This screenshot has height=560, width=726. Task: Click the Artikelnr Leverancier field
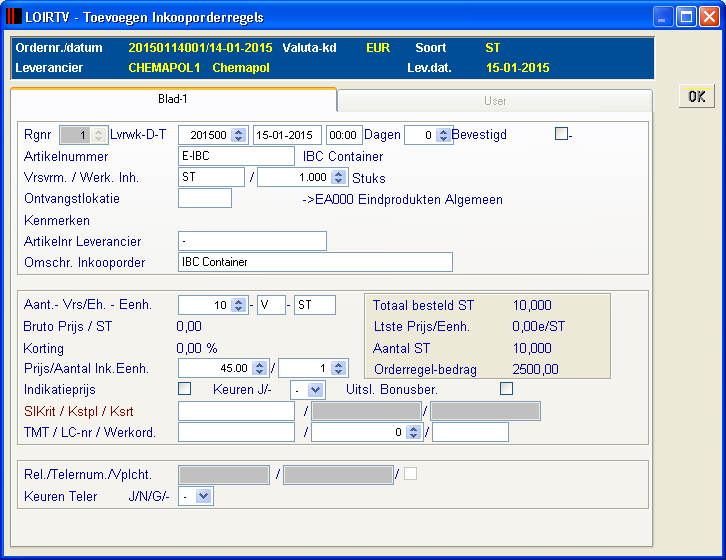click(x=252, y=241)
